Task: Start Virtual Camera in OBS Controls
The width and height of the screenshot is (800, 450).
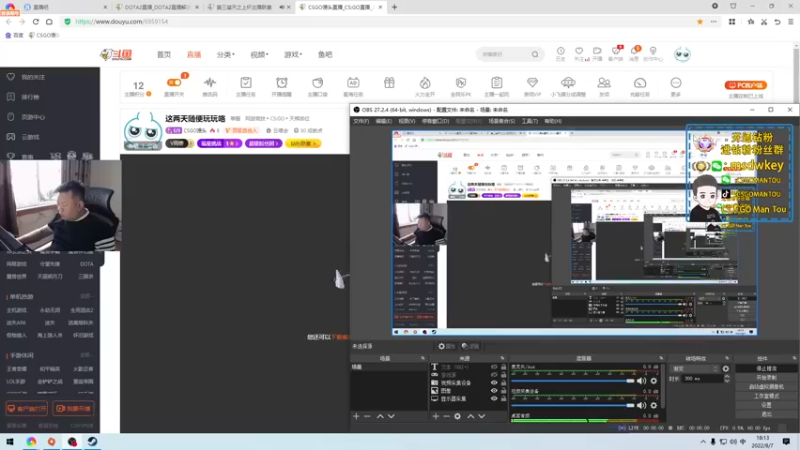Action: point(766,387)
